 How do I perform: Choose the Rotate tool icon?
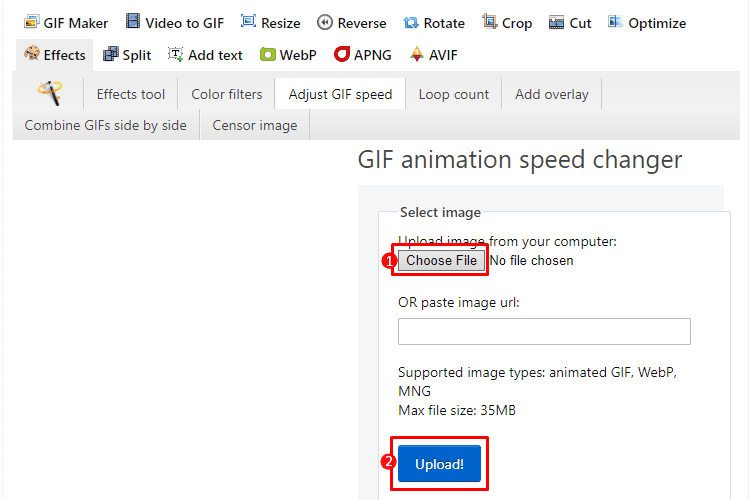click(410, 22)
